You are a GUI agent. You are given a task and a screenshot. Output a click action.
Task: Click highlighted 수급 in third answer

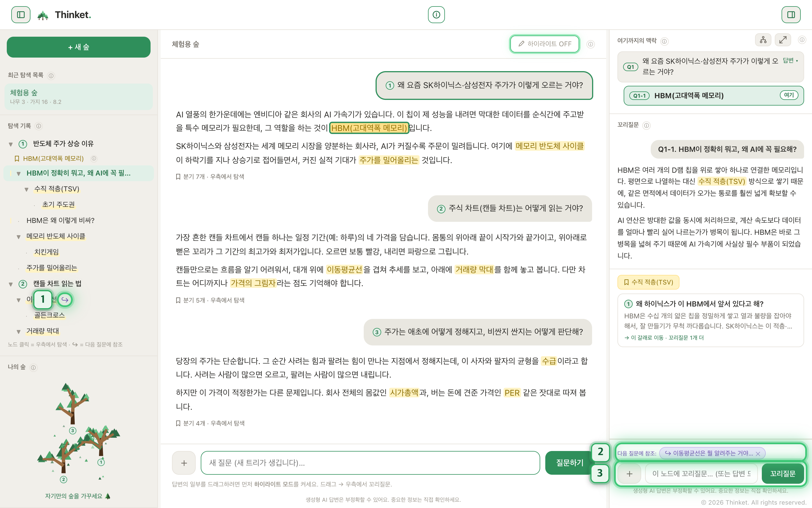549,361
